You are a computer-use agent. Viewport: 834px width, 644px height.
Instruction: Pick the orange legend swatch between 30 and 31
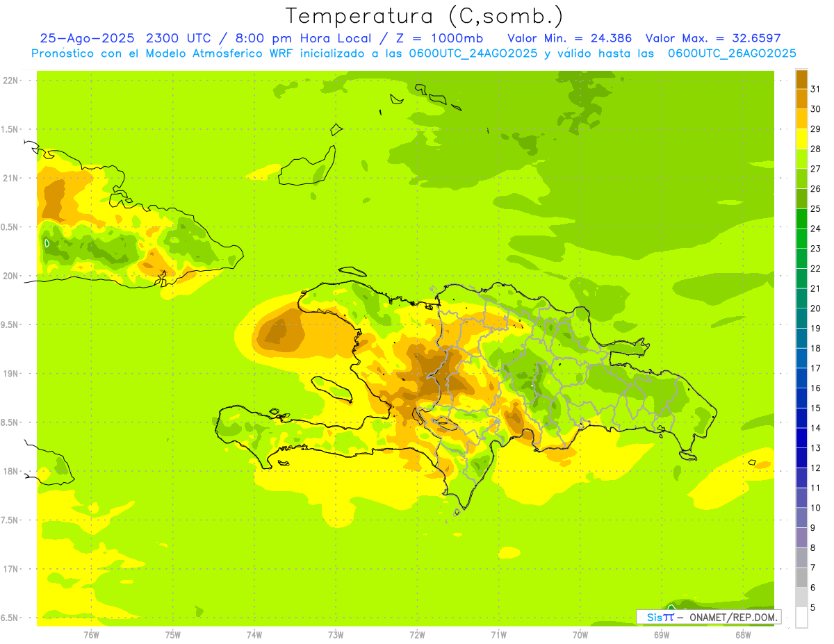click(801, 99)
